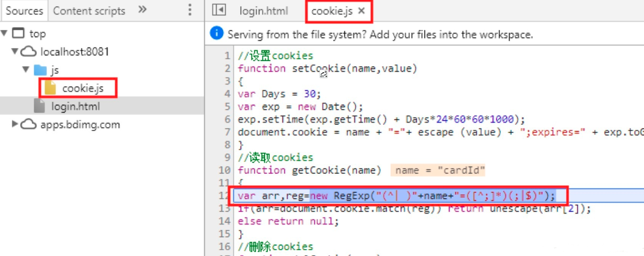Select the cookie.js editor tab
The height and width of the screenshot is (256, 644).
coord(332,11)
